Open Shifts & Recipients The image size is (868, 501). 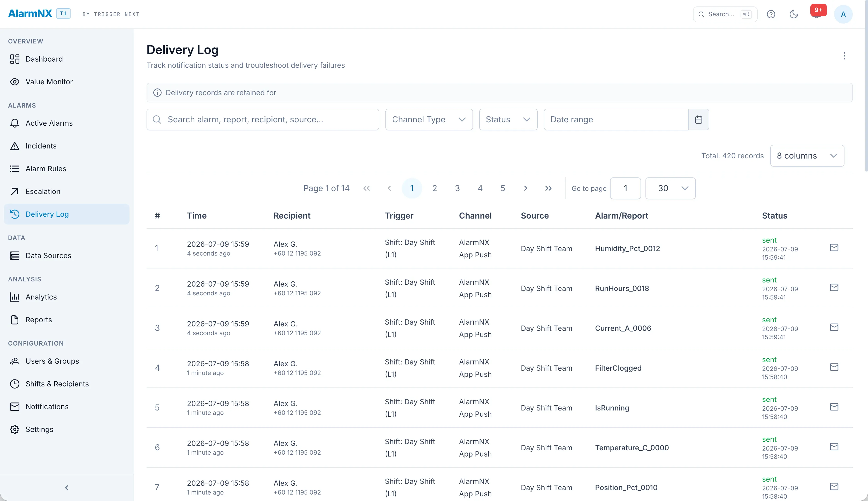(x=66, y=384)
